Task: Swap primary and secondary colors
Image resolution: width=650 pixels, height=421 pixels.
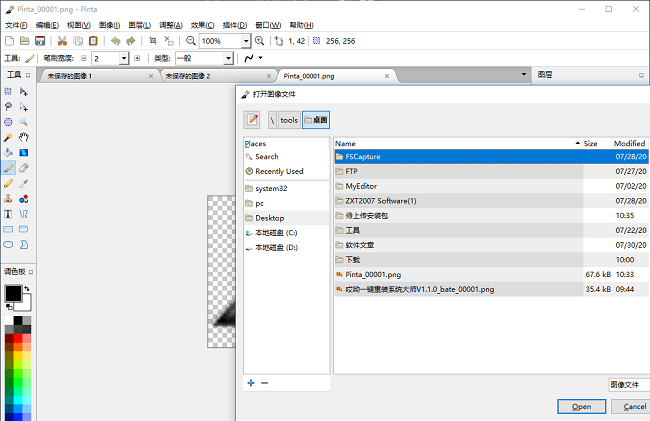Action: click(x=28, y=288)
